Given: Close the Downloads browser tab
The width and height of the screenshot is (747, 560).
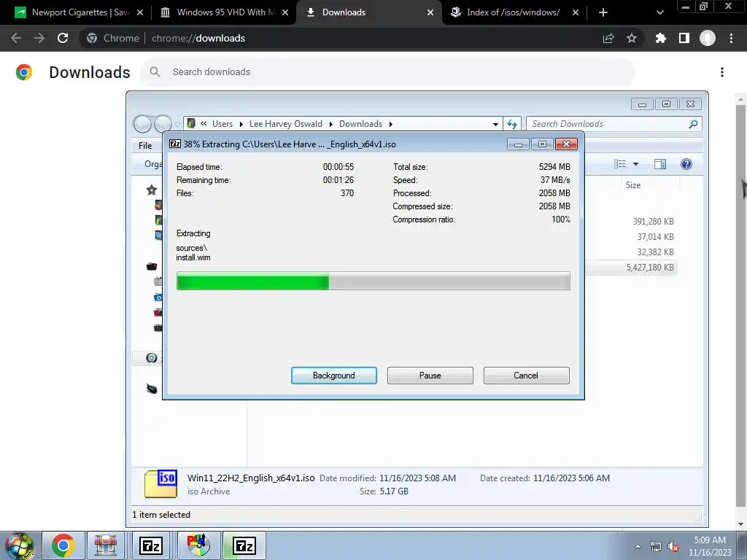Looking at the screenshot, I should [430, 12].
